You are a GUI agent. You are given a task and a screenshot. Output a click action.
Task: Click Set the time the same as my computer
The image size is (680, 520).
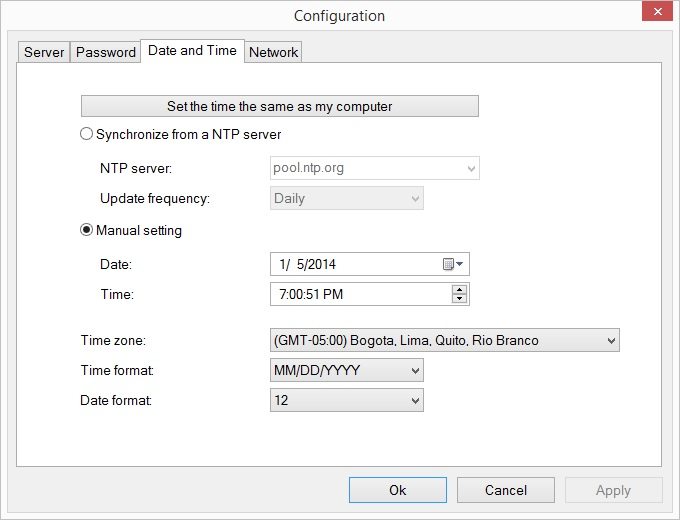pos(280,106)
